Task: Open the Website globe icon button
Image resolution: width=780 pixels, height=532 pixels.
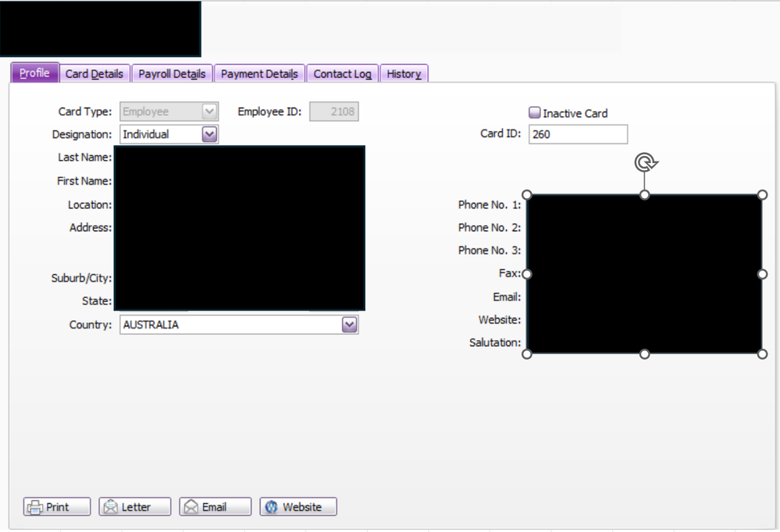Action: coord(272,507)
